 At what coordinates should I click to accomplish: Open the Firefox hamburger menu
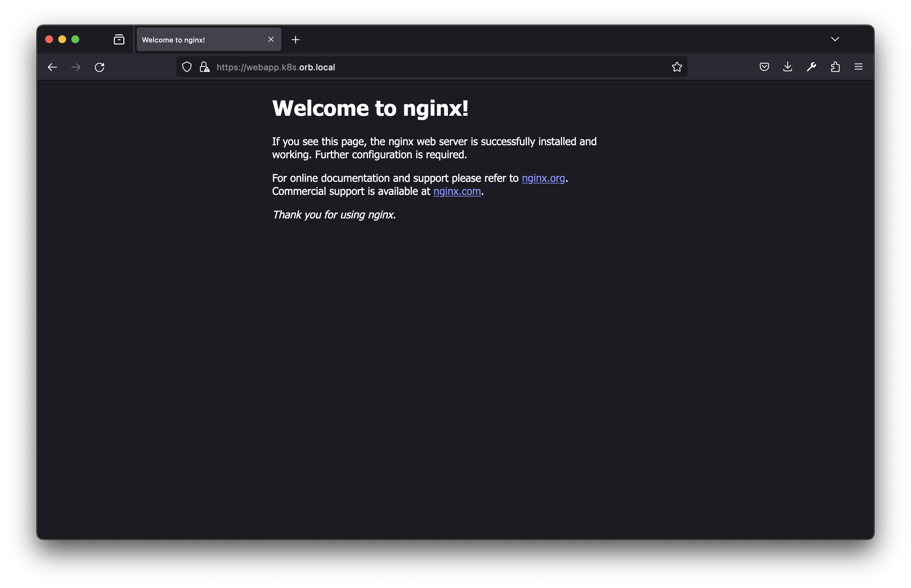pos(859,67)
